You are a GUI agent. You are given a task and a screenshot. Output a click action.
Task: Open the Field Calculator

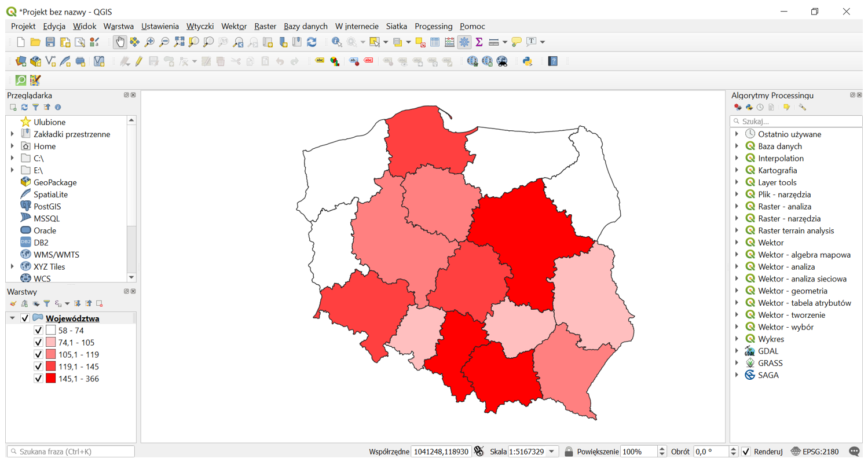pyautogui.click(x=449, y=42)
